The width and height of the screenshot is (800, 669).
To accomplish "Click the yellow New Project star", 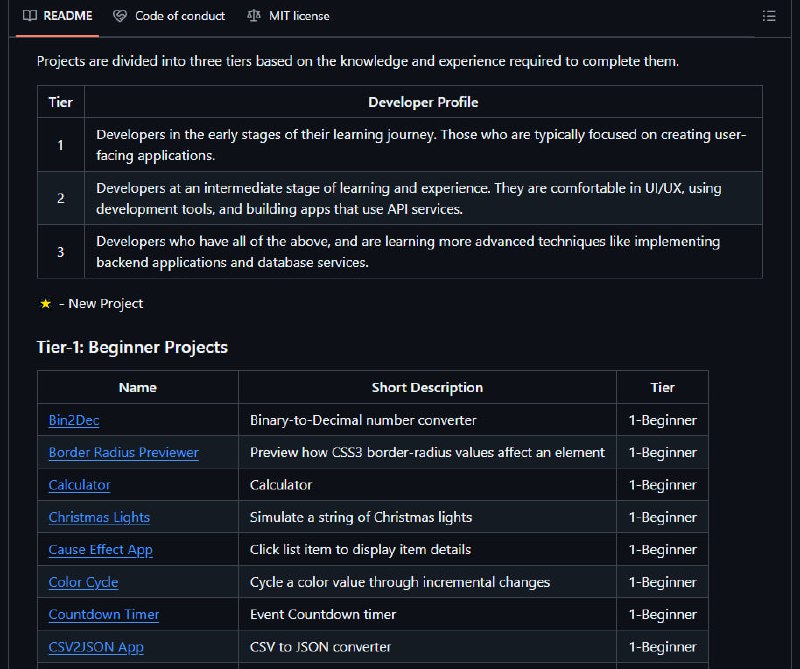I will click(45, 304).
